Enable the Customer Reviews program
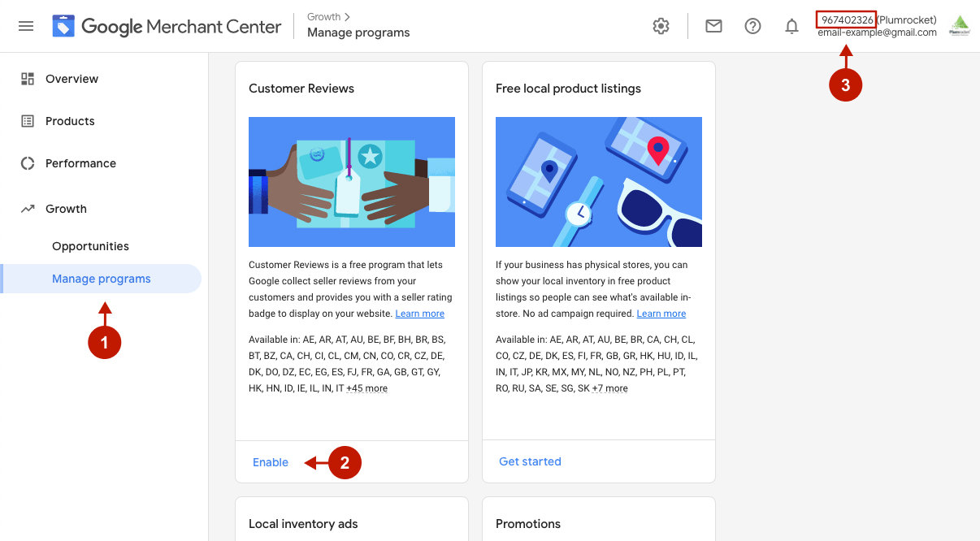This screenshot has height=541, width=980. [x=271, y=462]
